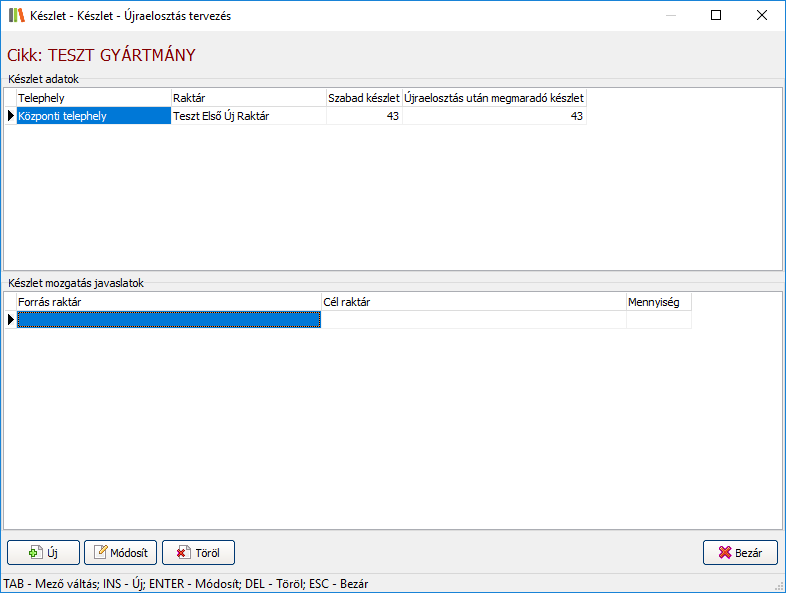Click the red X icon on Bezár button
The image size is (786, 593).
point(724,553)
